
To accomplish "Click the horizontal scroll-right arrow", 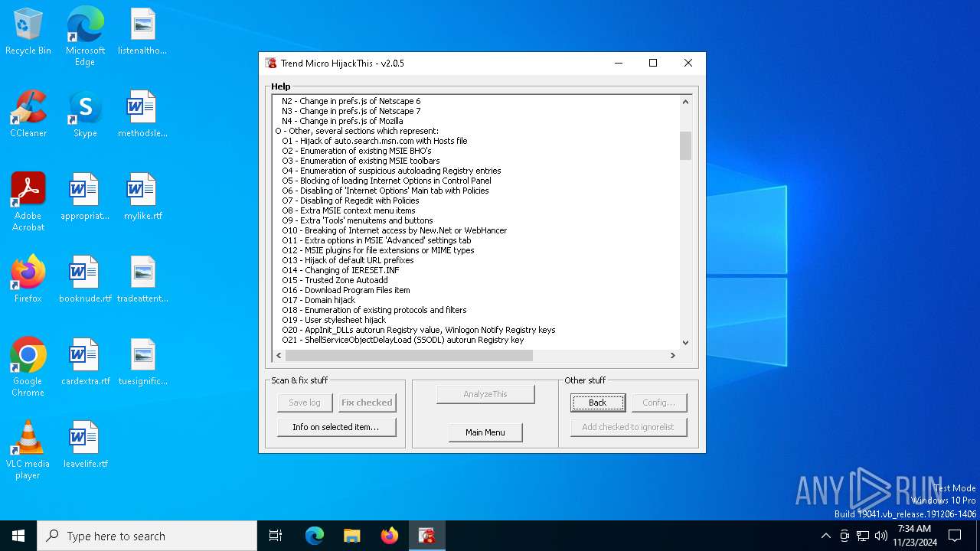I will click(673, 355).
